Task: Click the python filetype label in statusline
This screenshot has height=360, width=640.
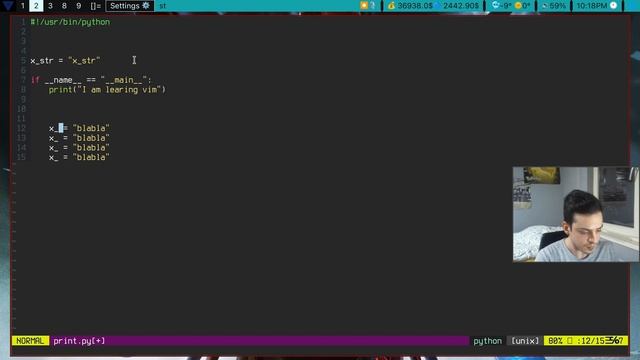Action: click(487, 341)
